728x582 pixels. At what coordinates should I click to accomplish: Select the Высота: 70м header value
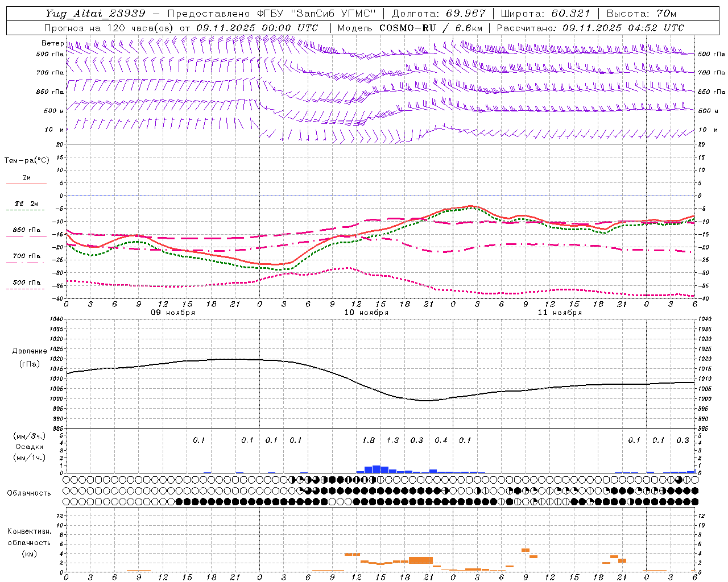pos(641,14)
